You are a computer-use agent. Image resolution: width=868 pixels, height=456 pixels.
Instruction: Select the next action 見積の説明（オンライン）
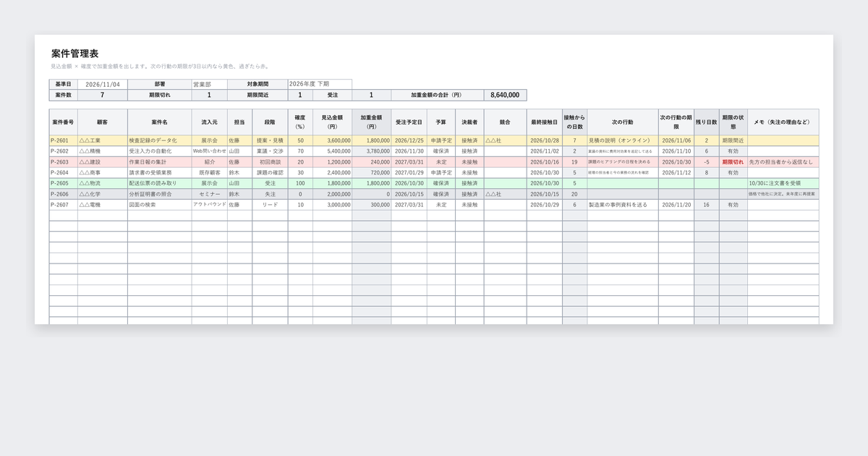tap(623, 140)
